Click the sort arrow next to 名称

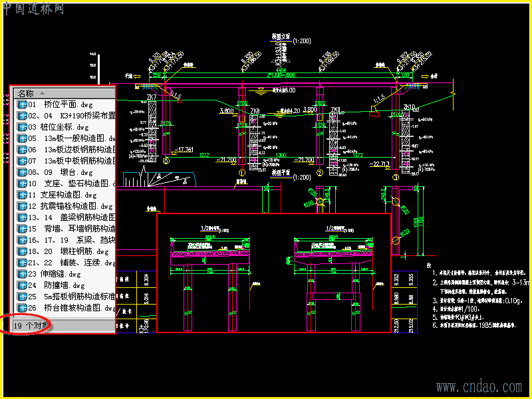(x=42, y=93)
